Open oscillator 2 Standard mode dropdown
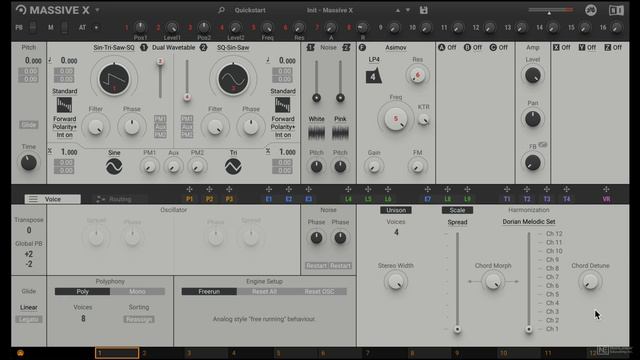640x360 pixels. (282, 91)
